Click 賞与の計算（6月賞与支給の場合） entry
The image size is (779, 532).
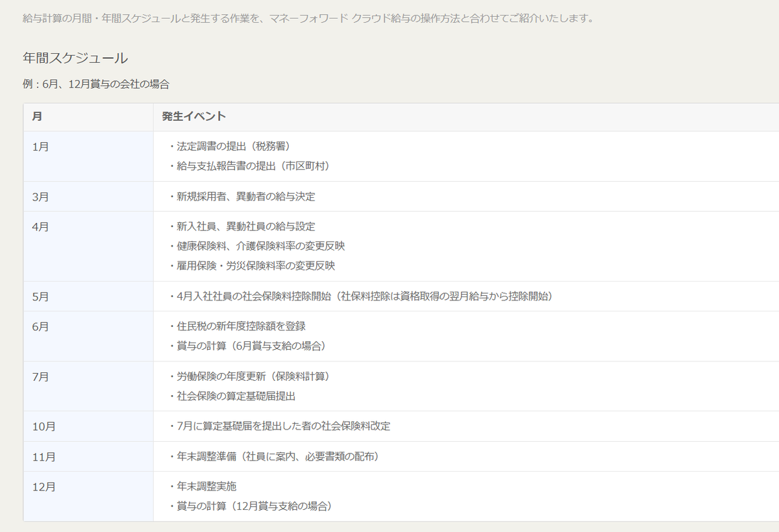247,346
